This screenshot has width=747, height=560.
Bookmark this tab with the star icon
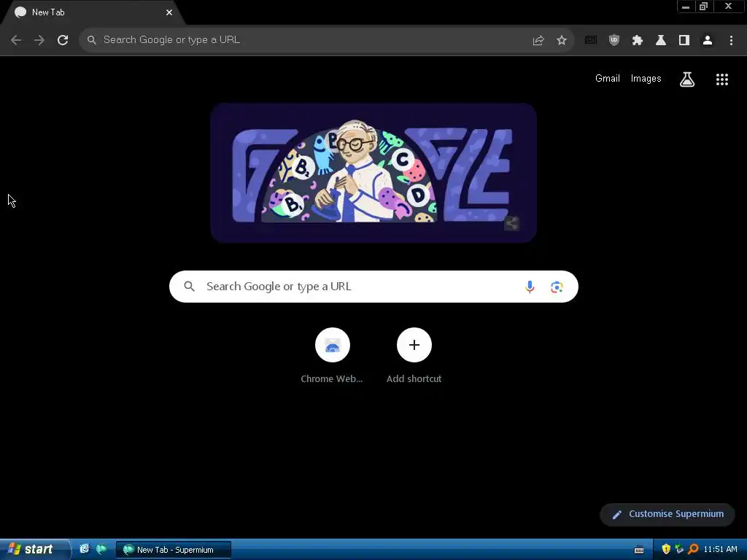[x=562, y=40]
